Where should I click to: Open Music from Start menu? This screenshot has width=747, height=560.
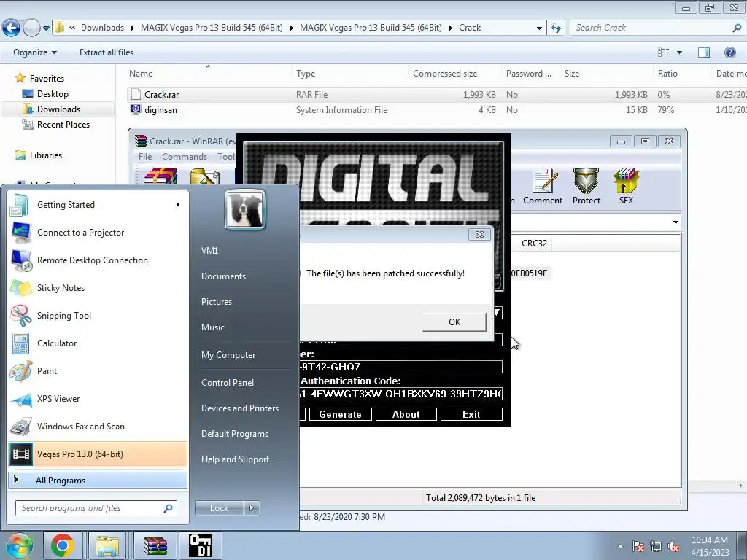click(x=212, y=327)
